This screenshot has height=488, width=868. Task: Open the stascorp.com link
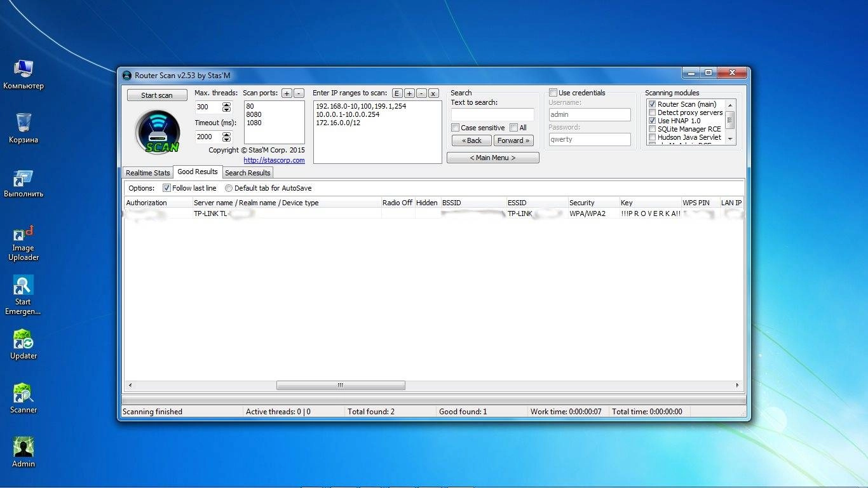coord(274,160)
